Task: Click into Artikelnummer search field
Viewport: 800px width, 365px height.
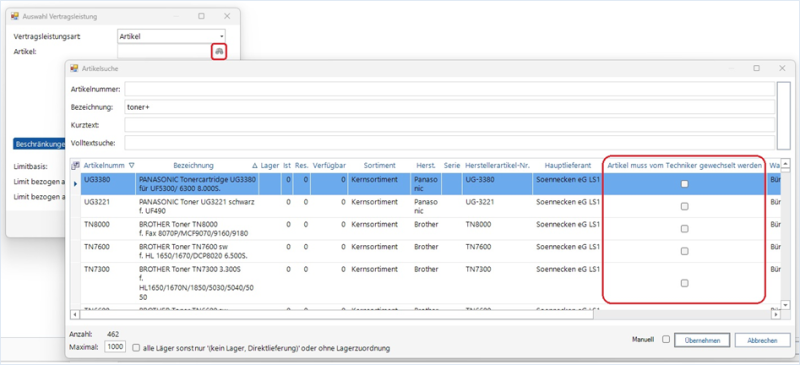Action: 449,89
